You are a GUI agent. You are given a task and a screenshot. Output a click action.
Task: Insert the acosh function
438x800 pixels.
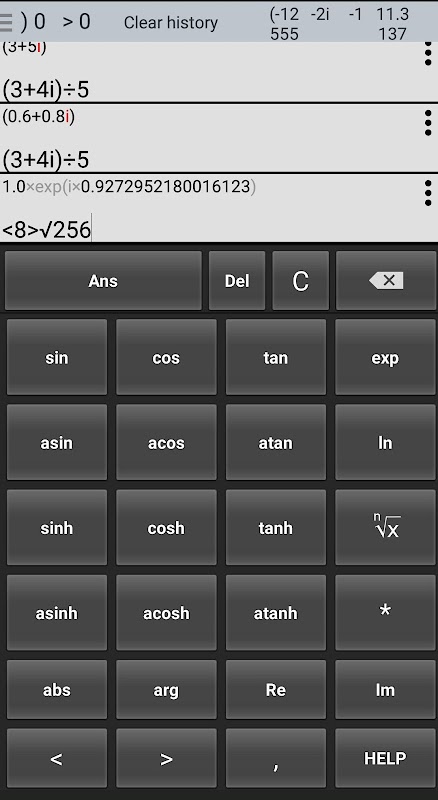point(166,612)
